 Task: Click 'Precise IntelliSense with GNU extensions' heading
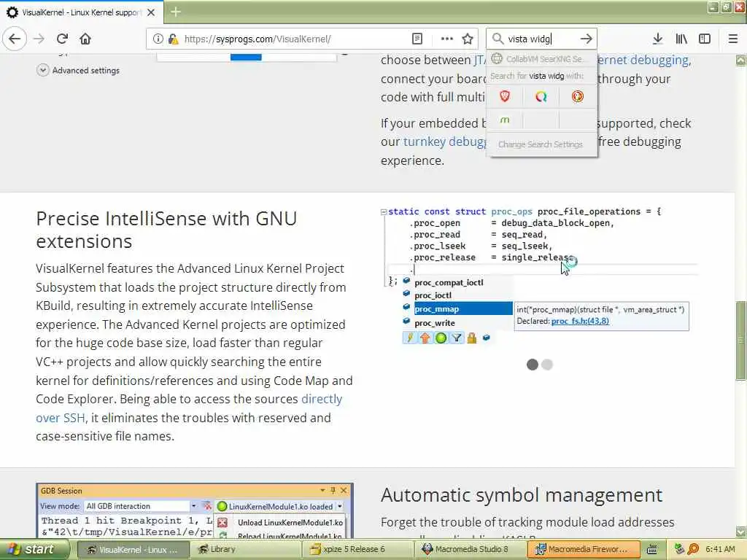[167, 230]
